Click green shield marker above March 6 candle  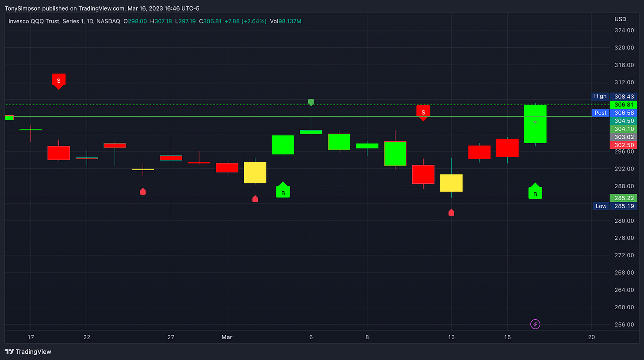click(311, 102)
